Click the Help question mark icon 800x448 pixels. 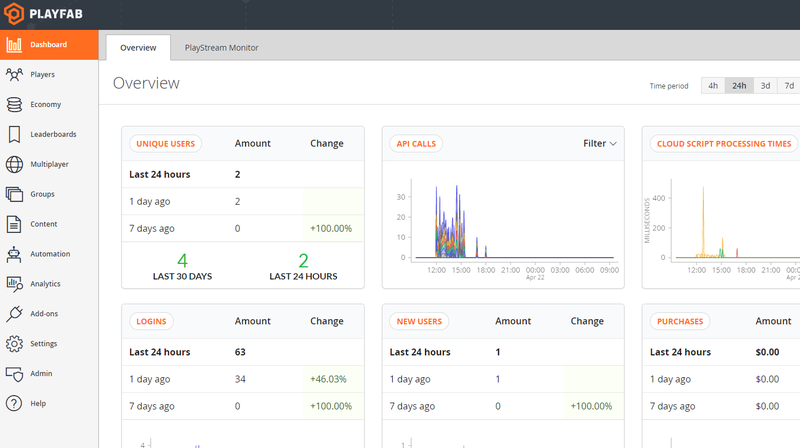(x=14, y=404)
